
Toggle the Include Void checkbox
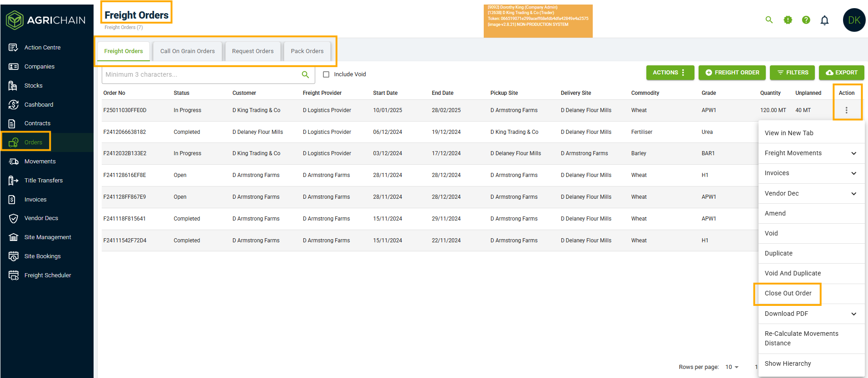click(326, 74)
